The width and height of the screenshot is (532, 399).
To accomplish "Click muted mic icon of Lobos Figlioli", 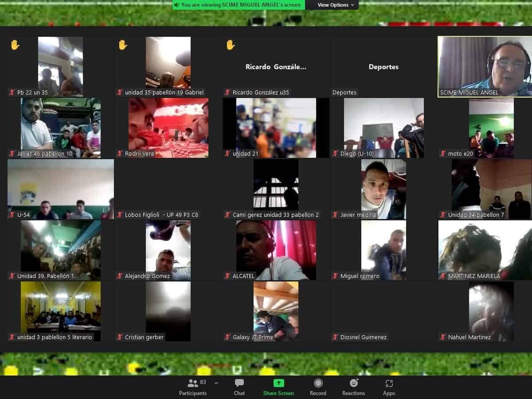I will 120,215.
